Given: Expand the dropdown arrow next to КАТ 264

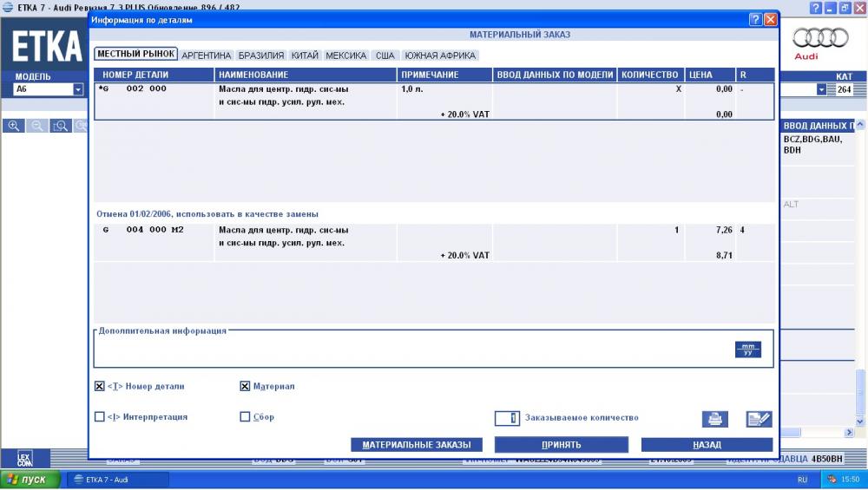Looking at the screenshot, I should click(x=821, y=89).
